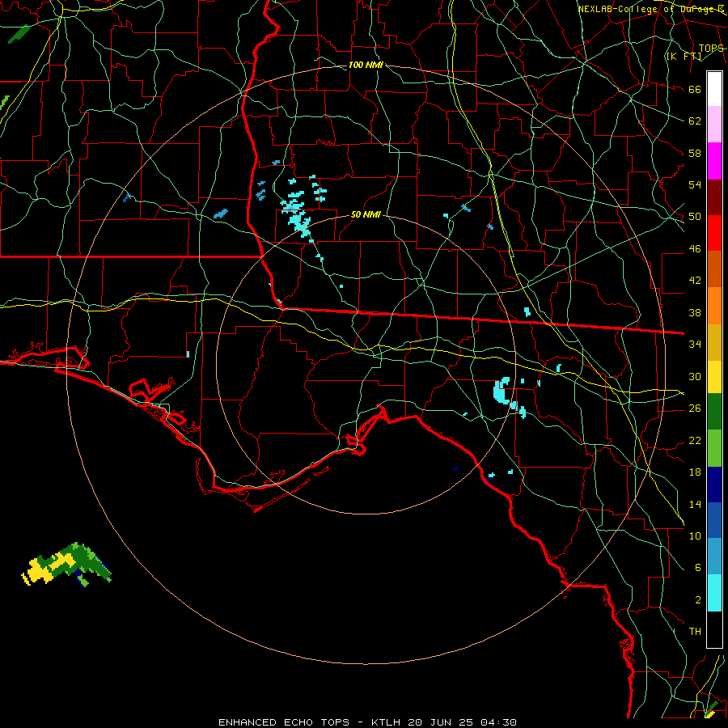Click the "TH" legend label
The image size is (728, 728).
click(695, 632)
